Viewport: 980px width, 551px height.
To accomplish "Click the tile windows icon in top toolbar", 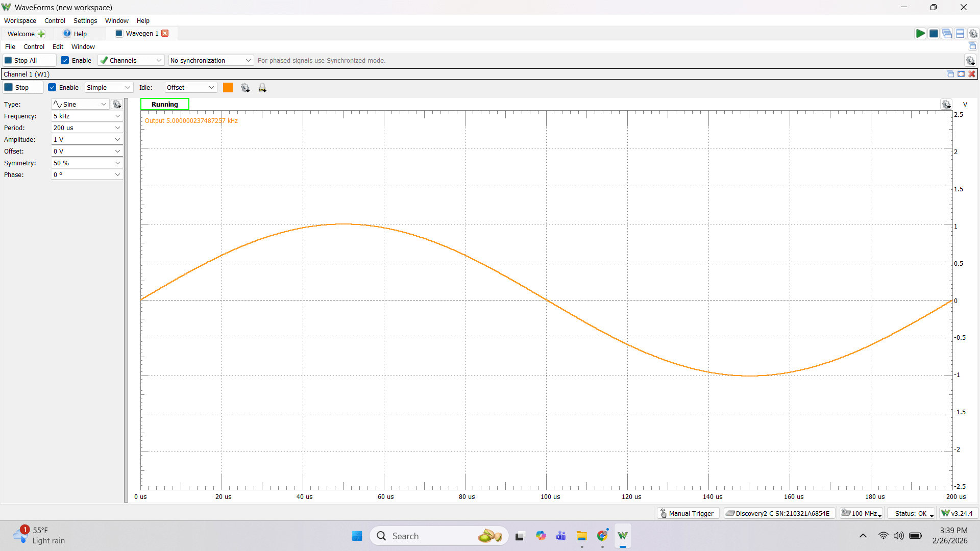I will coord(960,34).
